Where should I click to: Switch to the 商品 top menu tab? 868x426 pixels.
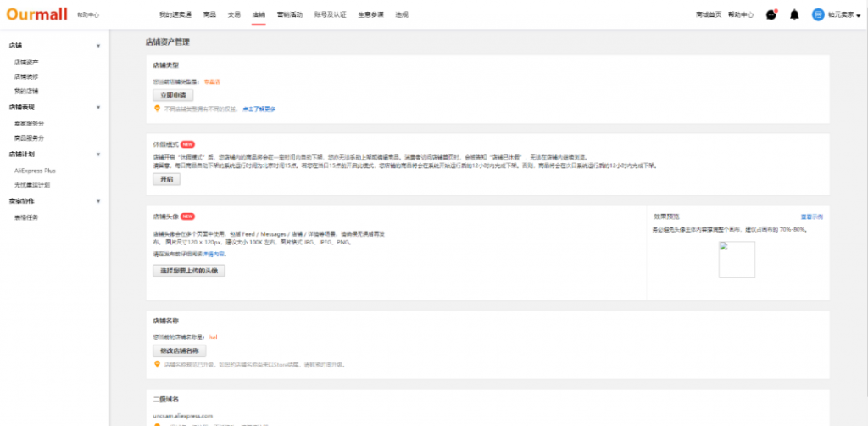click(212, 15)
